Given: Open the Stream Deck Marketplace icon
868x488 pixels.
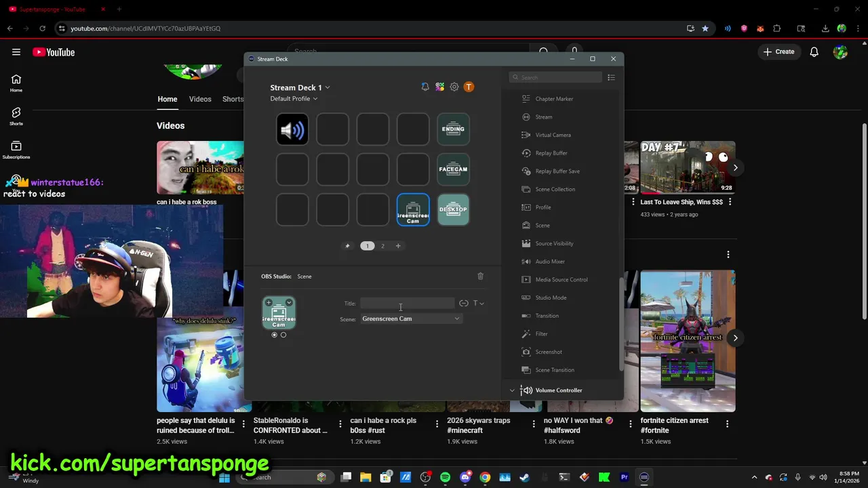Looking at the screenshot, I should click(439, 87).
